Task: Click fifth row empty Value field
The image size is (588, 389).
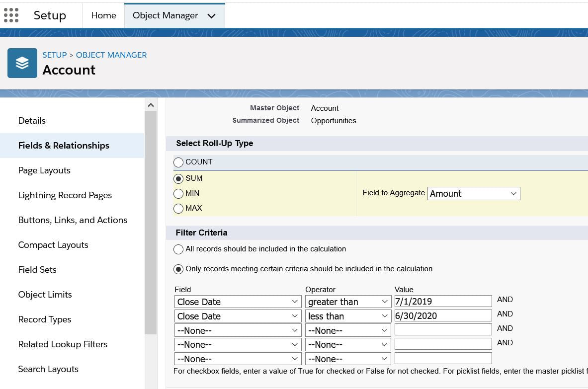Action: (x=443, y=358)
